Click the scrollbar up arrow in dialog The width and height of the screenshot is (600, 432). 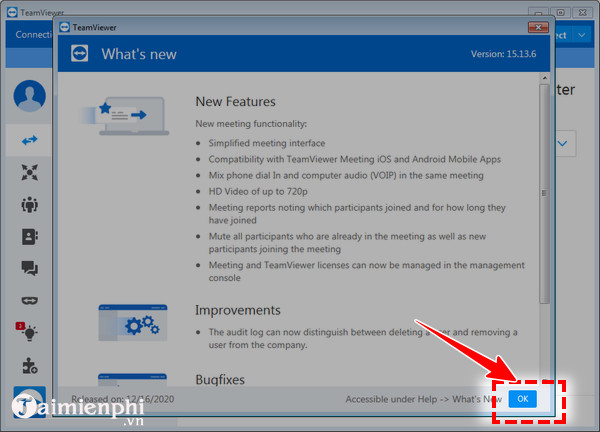(544, 78)
